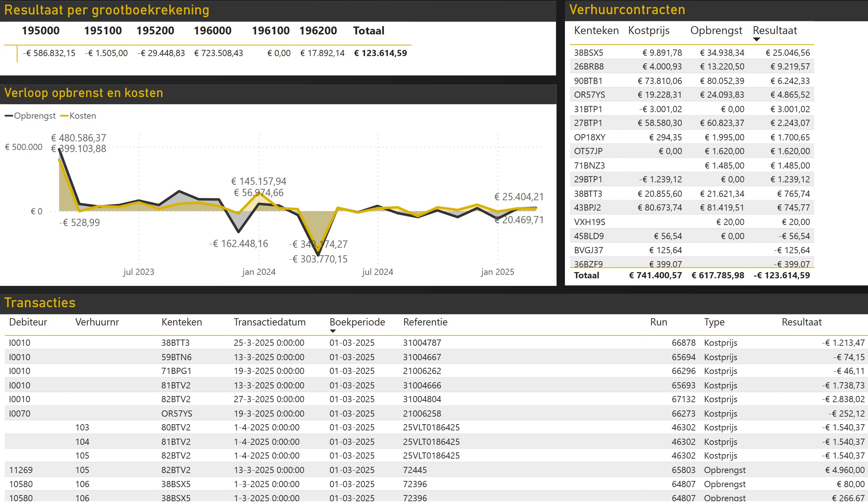868x504 pixels.
Task: Sort contracts by Kenteken column
Action: [x=596, y=31]
